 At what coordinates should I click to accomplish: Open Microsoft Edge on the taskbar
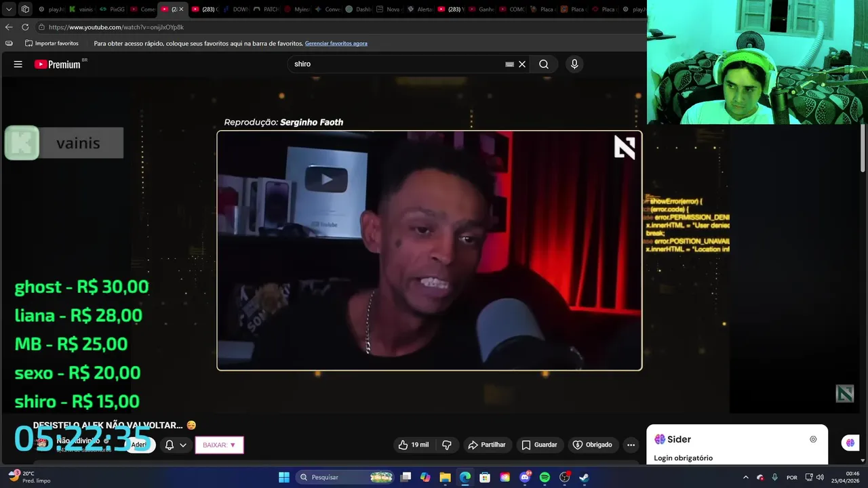point(465,477)
